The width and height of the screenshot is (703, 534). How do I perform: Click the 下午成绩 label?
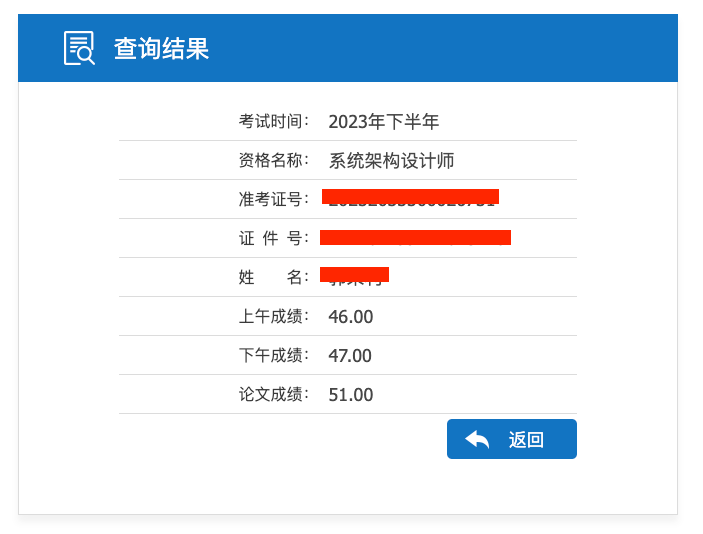click(x=273, y=355)
